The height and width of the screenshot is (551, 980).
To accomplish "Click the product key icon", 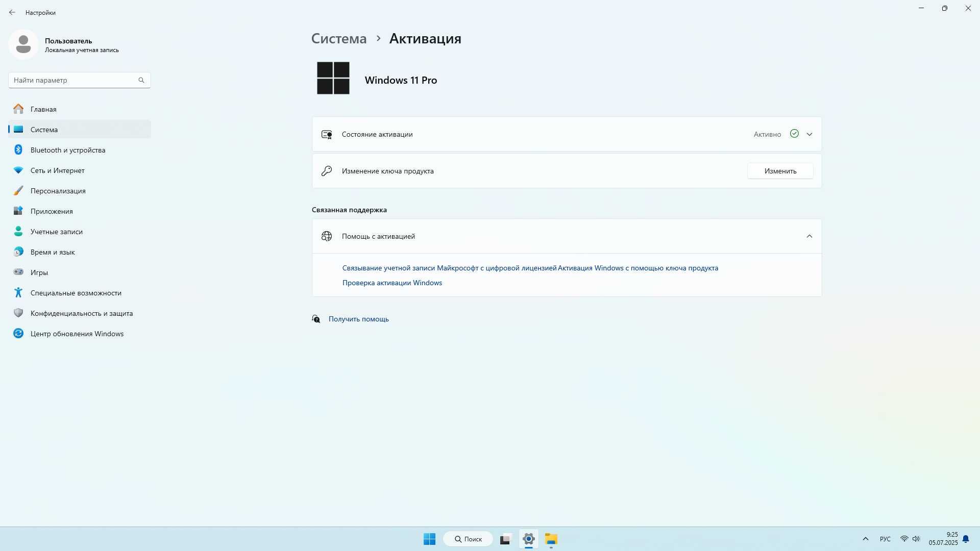I will (x=327, y=171).
